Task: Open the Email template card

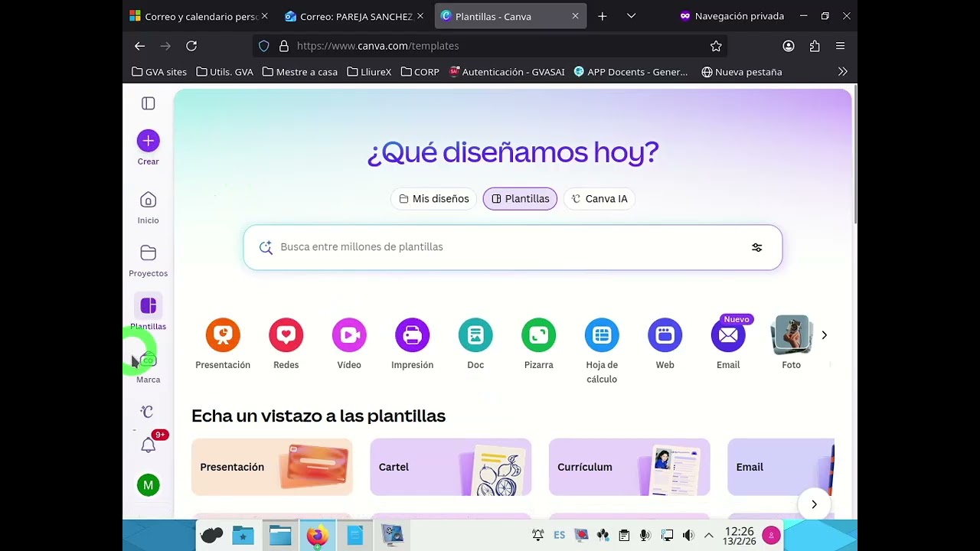Action: (781, 467)
